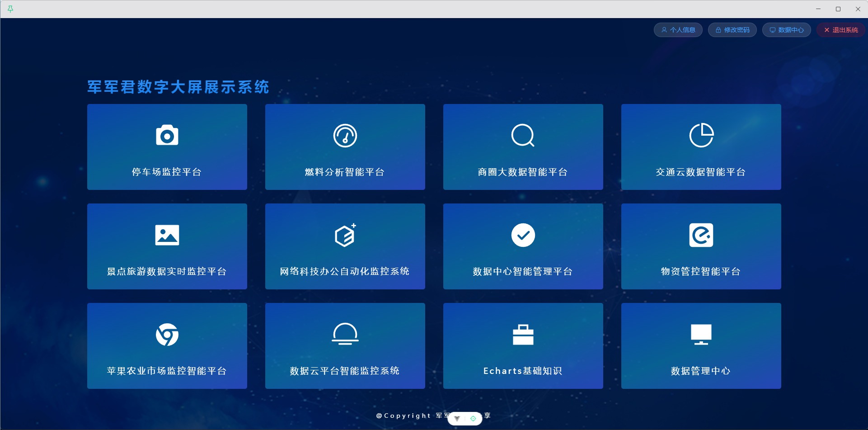Image resolution: width=868 pixels, height=430 pixels.
Task: Click the 修改密码 button
Action: pos(732,30)
